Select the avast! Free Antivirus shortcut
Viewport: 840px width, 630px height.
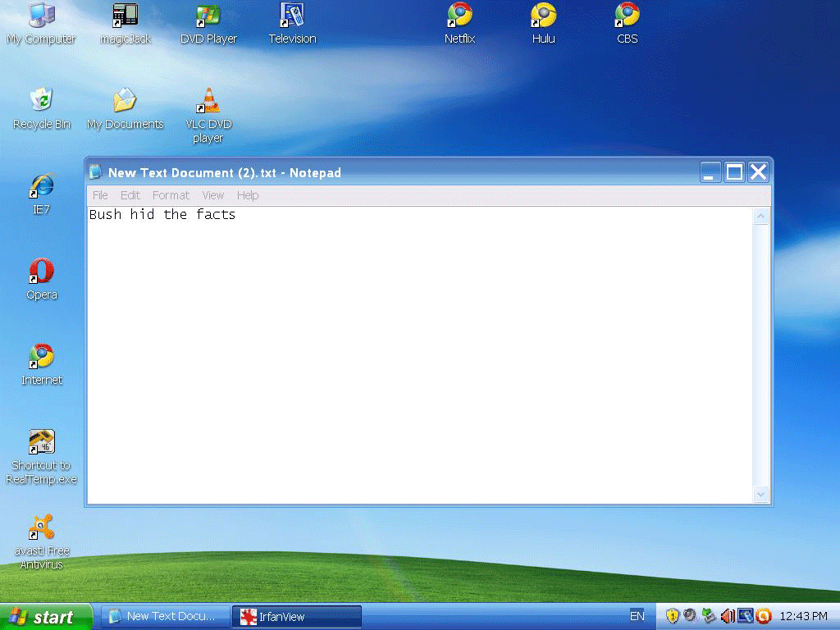pyautogui.click(x=42, y=542)
